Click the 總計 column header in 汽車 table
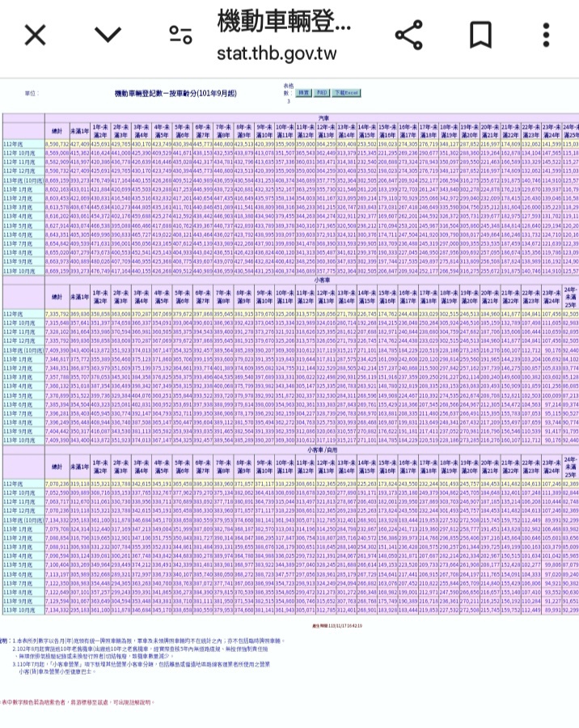 pos(57,131)
